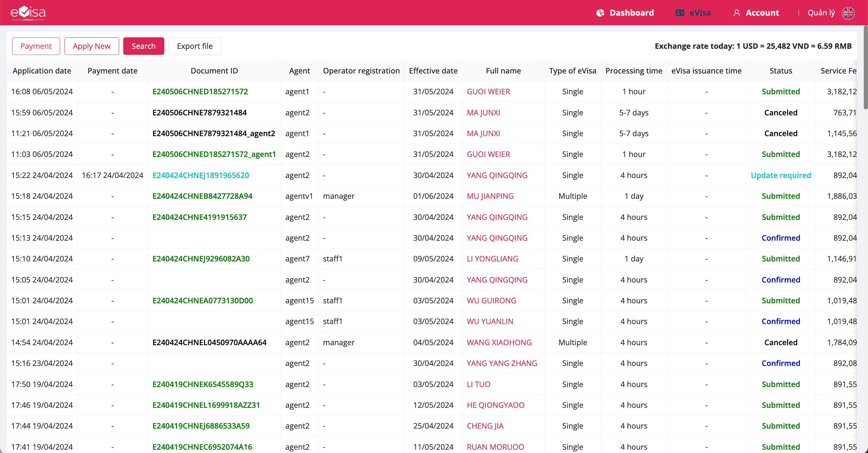Viewport: 868px width, 453px height.
Task: Click the Payment button
Action: 36,46
